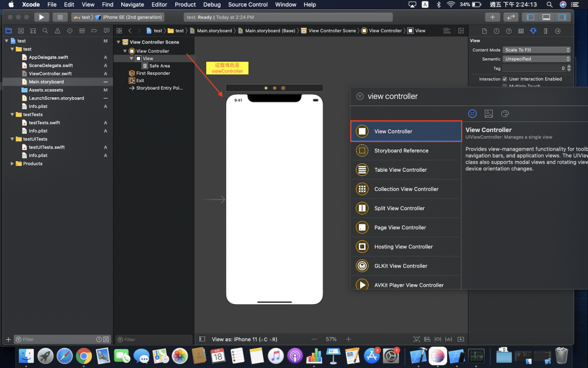Select Table View Controller from library
The image size is (588, 368).
tap(406, 170)
